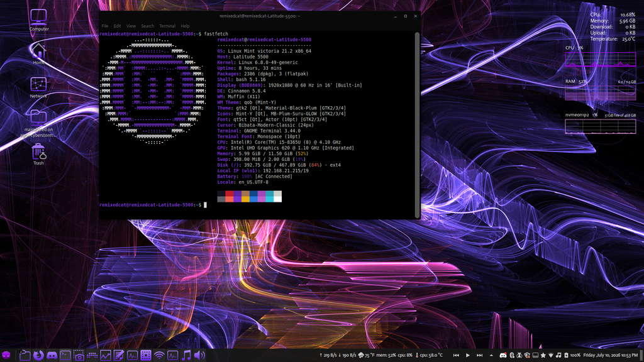Click the "Uptime: 8 hours, 33 mins" line
Screen dimensions: 644x362
click(x=249, y=68)
